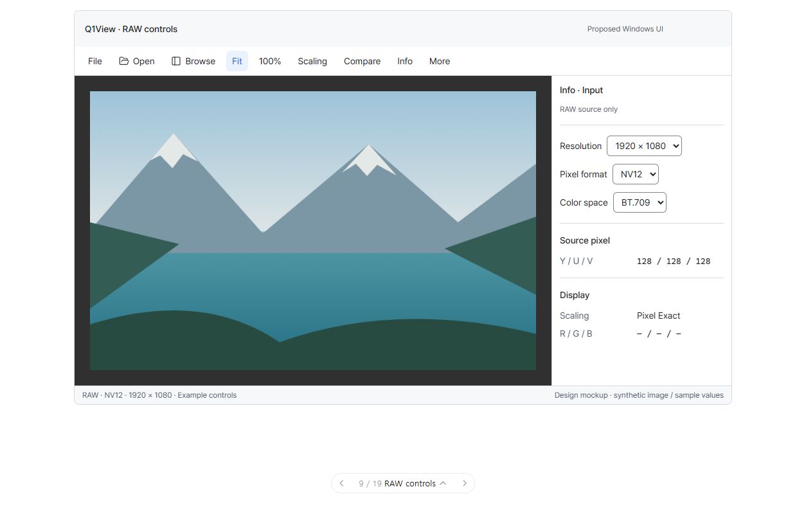The width and height of the screenshot is (806, 532).
Task: Open the Resolution dropdown
Action: [x=644, y=146]
